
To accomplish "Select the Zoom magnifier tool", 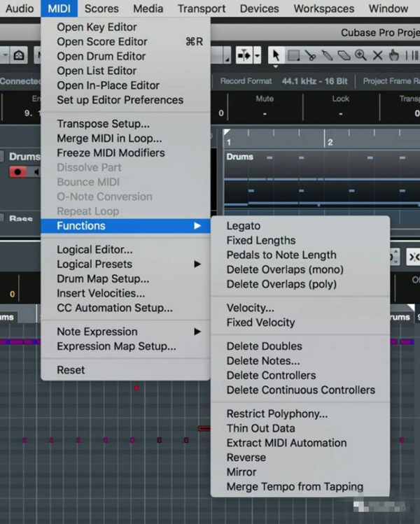I will click(360, 55).
